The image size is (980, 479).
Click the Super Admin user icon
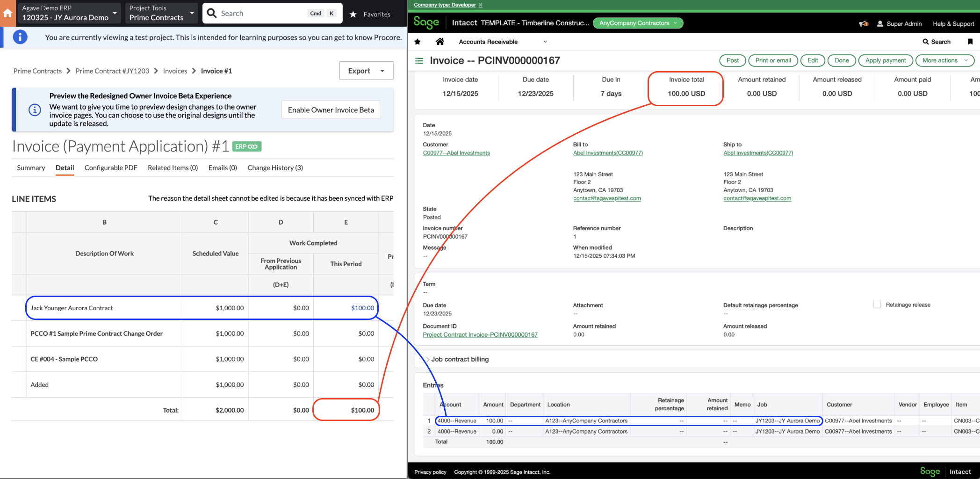coord(880,23)
